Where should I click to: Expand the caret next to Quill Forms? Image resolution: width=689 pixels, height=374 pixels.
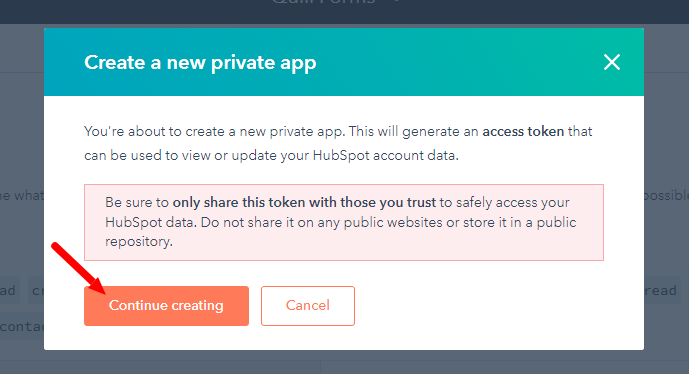coord(397,2)
